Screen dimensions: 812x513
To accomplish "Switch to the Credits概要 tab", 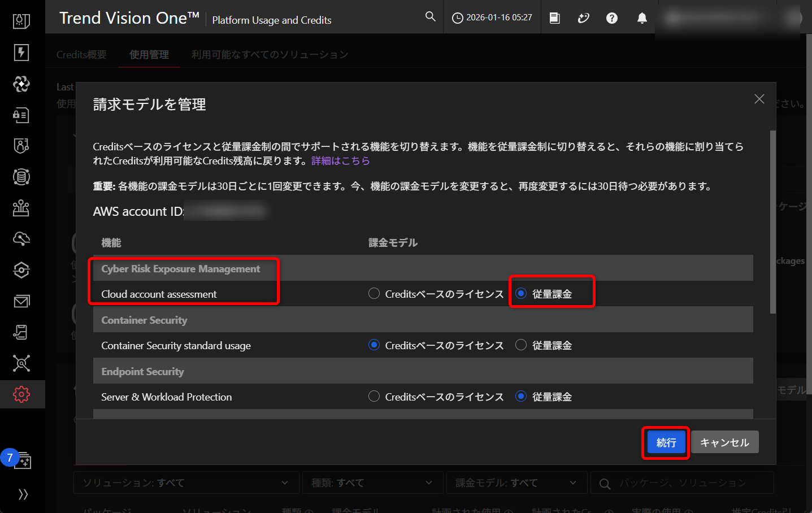I will point(81,54).
